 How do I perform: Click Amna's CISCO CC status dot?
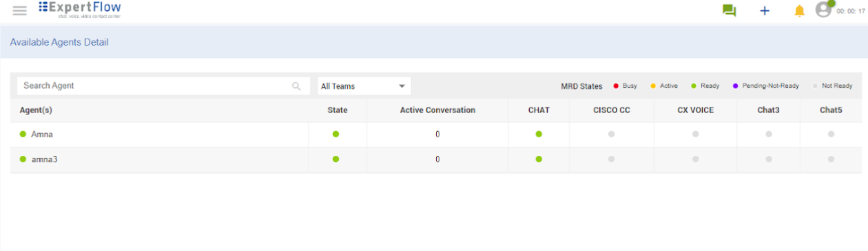click(611, 134)
